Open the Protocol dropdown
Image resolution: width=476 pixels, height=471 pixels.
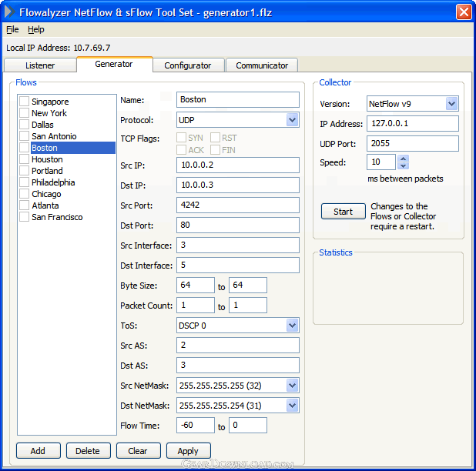[x=293, y=120]
